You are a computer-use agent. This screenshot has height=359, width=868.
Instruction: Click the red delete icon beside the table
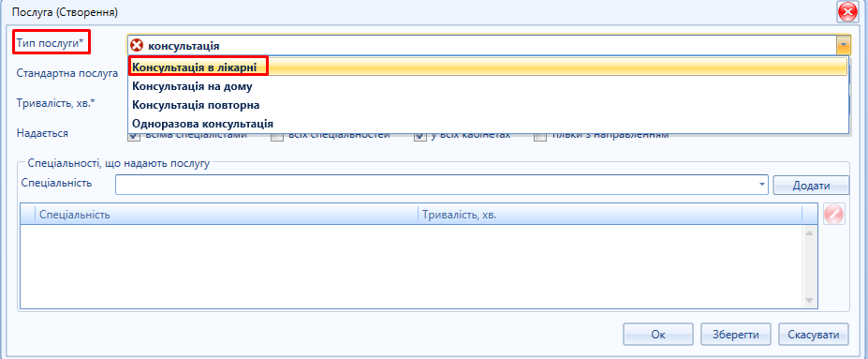834,214
